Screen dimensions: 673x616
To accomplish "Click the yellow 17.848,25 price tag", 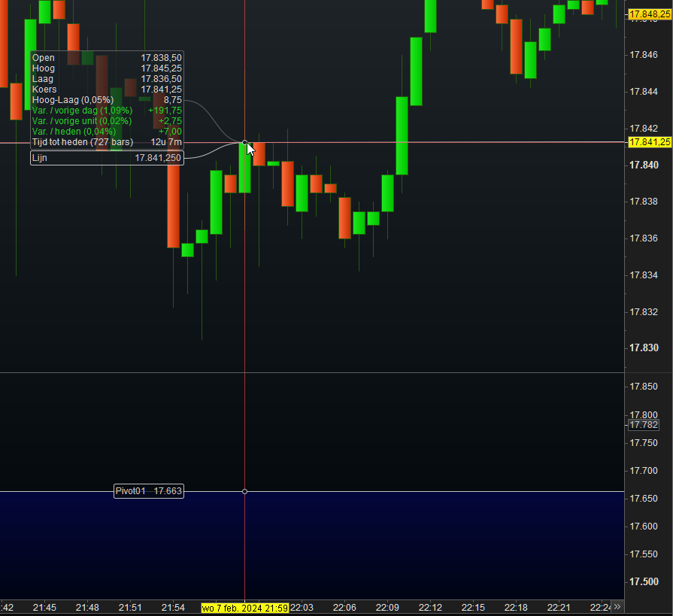I will tap(650, 14).
